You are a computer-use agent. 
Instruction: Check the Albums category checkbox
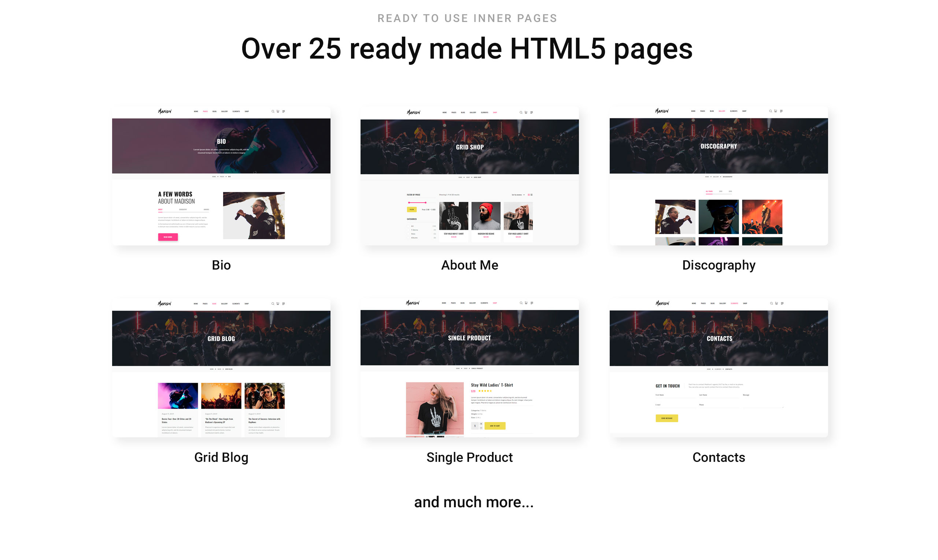click(409, 238)
